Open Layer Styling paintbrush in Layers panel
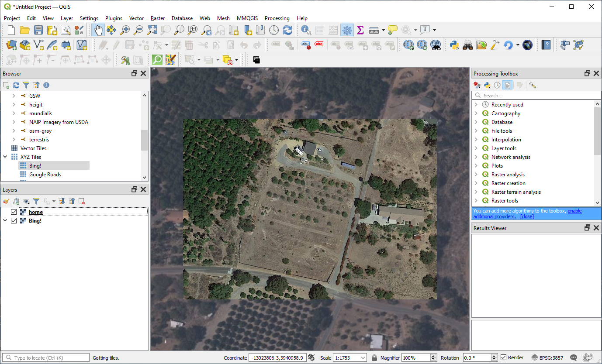 pos(6,201)
